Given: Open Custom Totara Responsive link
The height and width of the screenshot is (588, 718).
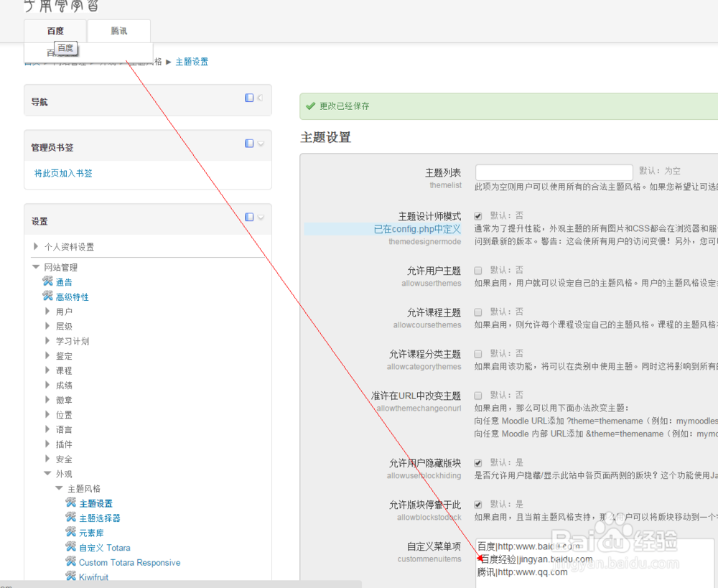Looking at the screenshot, I should pos(129,562).
